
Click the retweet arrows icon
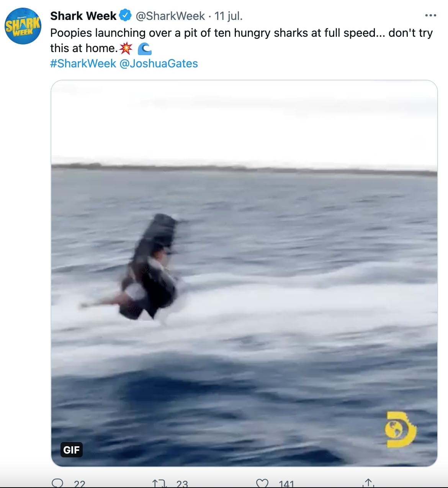(x=159, y=483)
